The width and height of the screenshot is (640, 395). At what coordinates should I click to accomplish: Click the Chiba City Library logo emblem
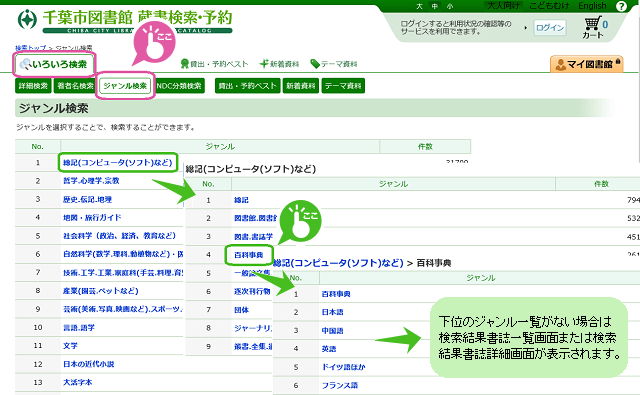27,19
